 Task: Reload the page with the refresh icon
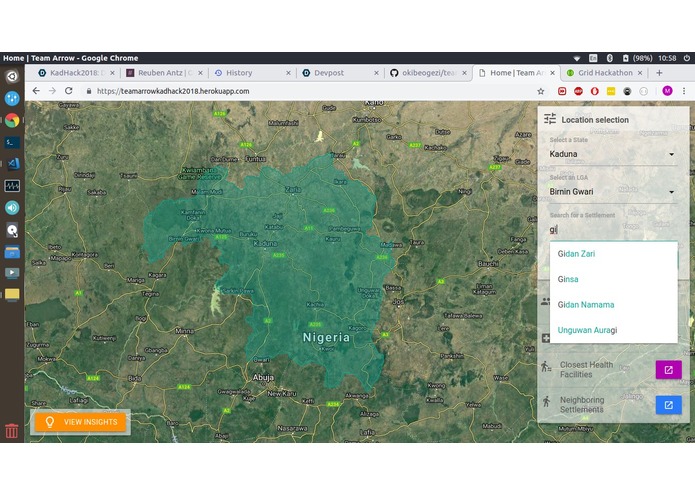pyautogui.click(x=69, y=91)
